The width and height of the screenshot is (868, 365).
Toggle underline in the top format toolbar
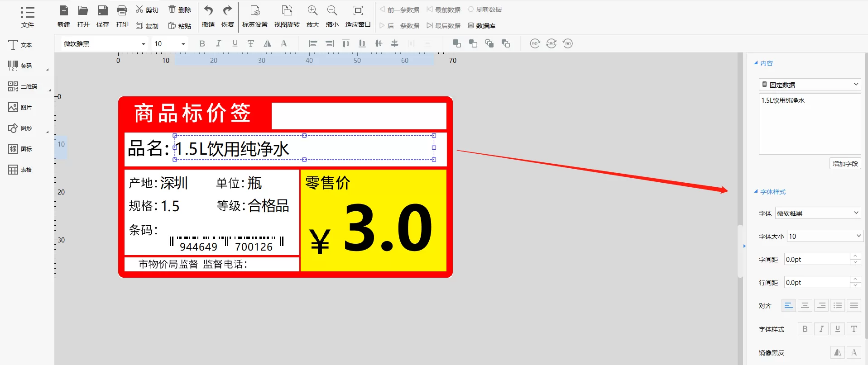pos(235,43)
